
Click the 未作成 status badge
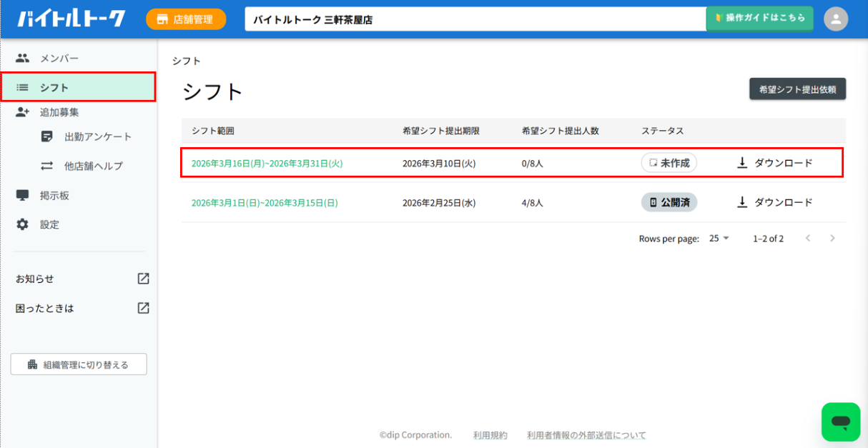click(669, 163)
